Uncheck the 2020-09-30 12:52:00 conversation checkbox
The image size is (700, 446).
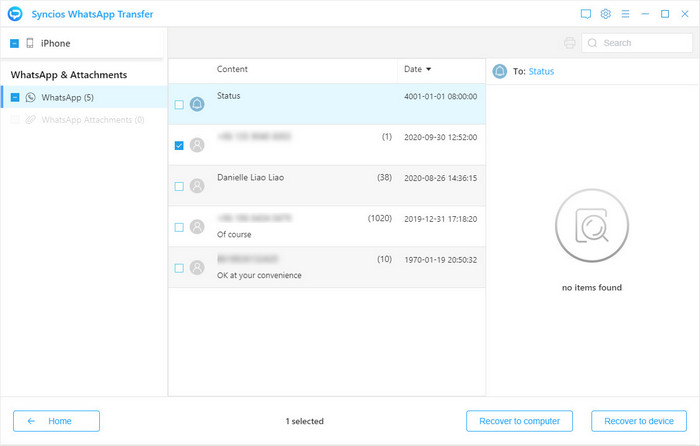click(x=179, y=146)
